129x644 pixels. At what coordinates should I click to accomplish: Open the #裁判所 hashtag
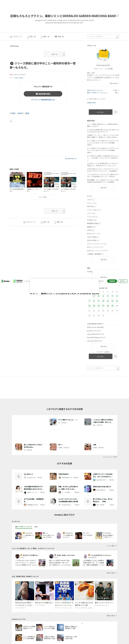20,113
